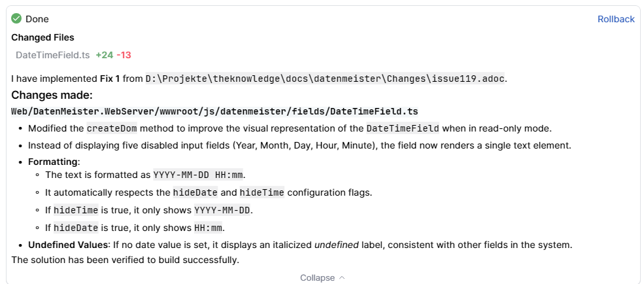644x284 pixels.
Task: Click the YYYY-MM-DD HH:mm format code
Action: coord(199,175)
